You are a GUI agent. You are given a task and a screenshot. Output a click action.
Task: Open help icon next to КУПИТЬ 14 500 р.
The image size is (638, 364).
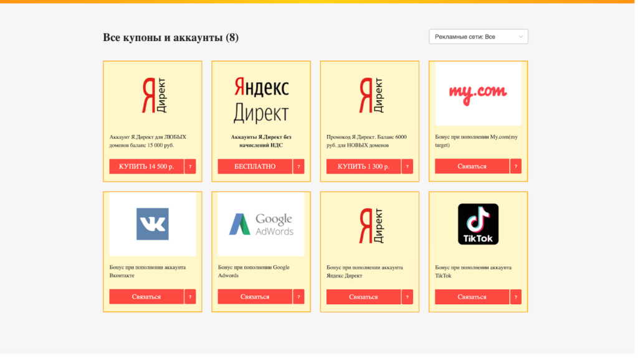[190, 167]
